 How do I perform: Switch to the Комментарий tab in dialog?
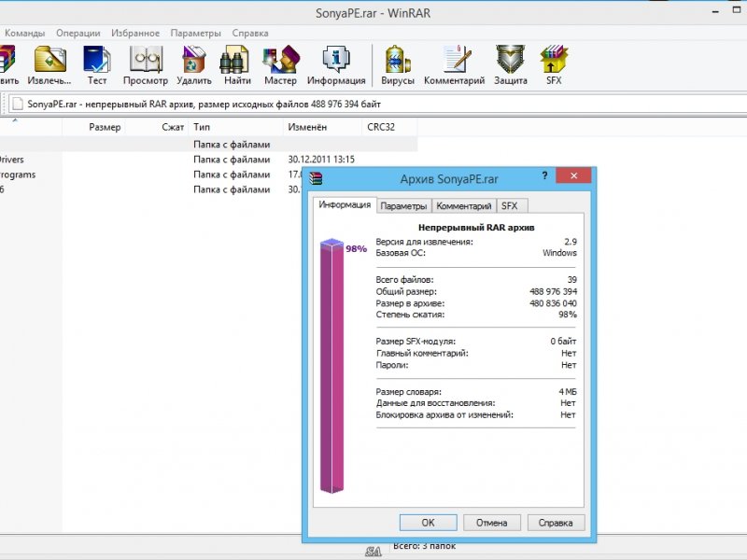(463, 205)
